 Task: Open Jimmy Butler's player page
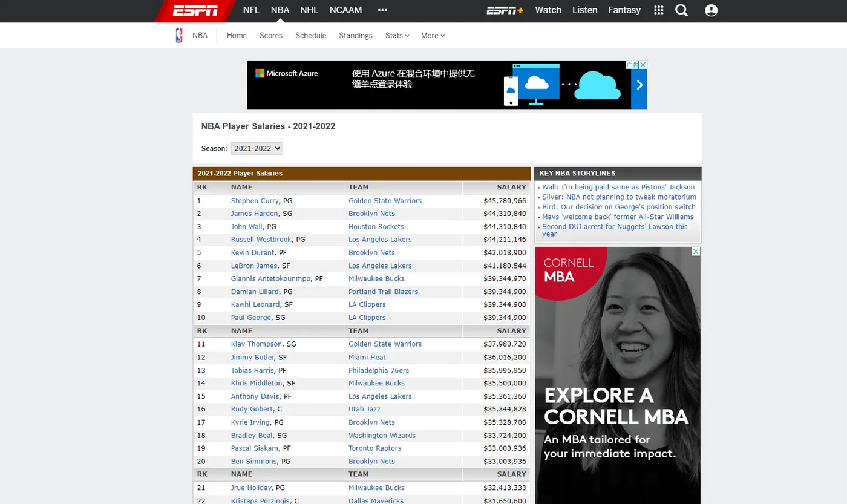(253, 358)
